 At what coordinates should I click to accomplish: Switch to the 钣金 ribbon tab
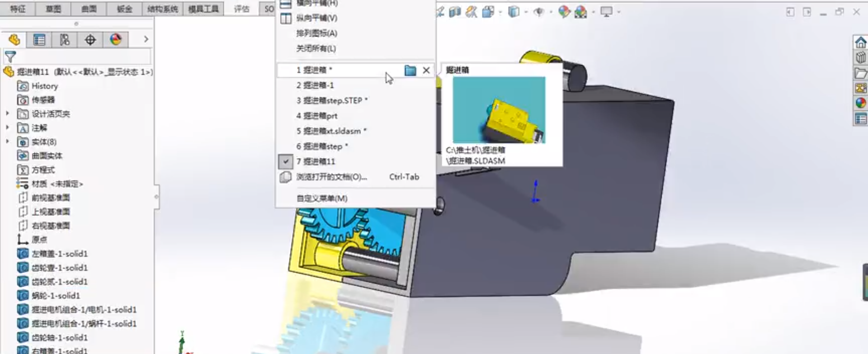point(124,9)
